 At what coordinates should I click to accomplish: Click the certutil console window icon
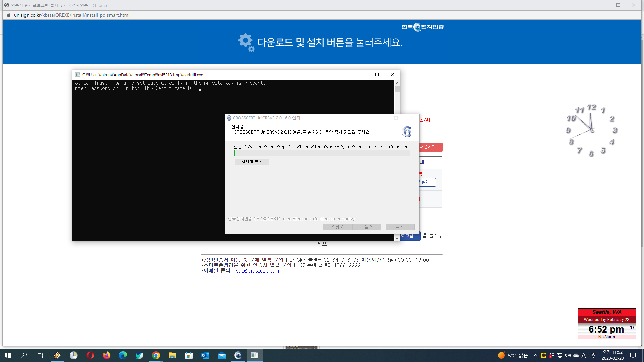pyautogui.click(x=77, y=75)
